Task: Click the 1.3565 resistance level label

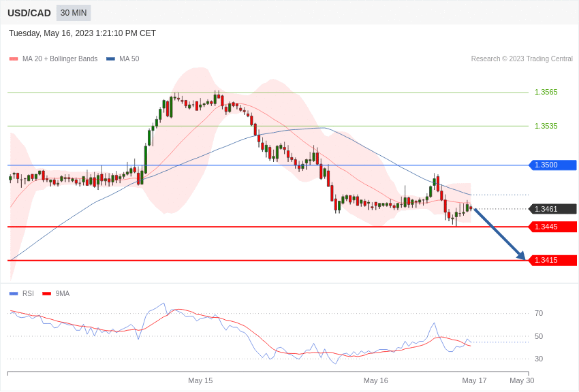Action: [x=546, y=92]
